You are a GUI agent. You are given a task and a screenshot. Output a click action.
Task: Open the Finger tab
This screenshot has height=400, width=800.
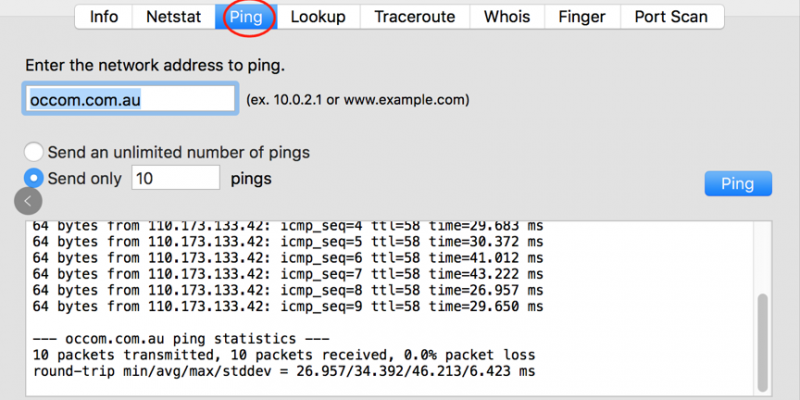click(583, 17)
